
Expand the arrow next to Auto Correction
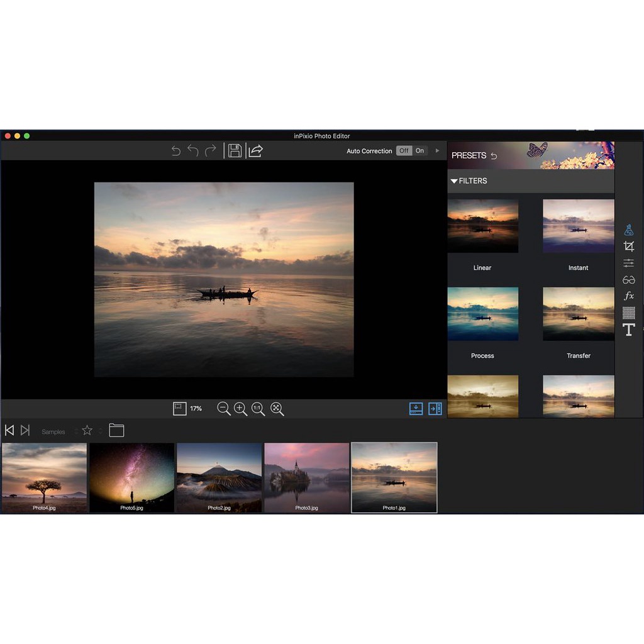(438, 151)
